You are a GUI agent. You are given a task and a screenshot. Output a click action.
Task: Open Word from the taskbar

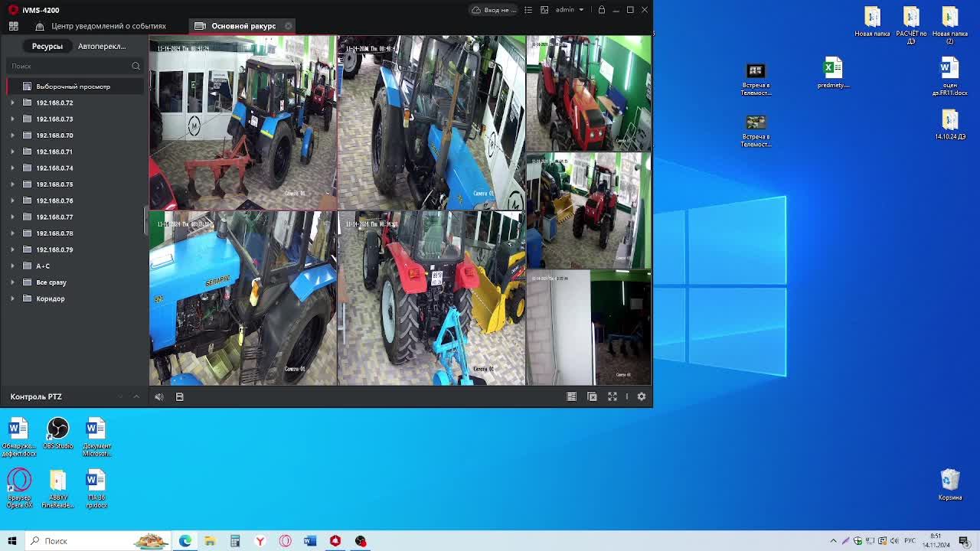310,541
